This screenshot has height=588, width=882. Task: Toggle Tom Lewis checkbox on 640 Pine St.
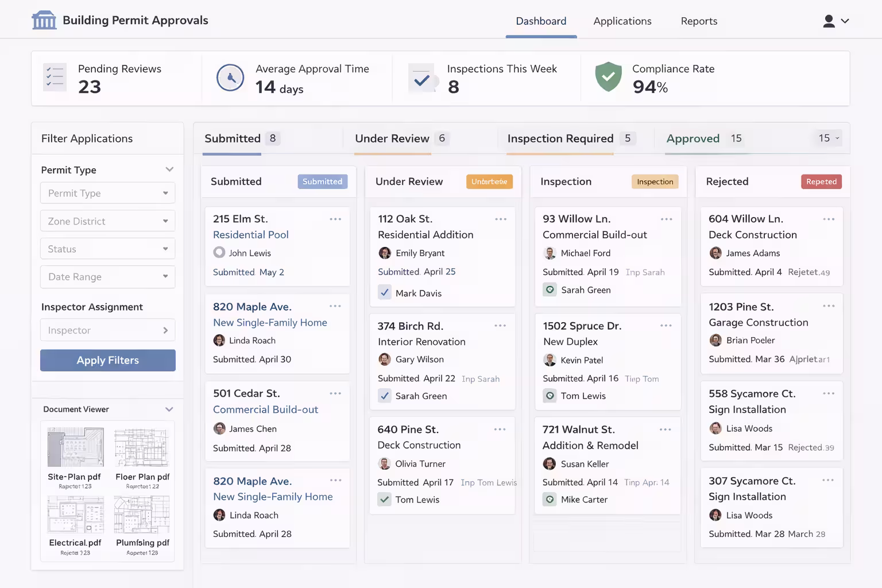click(x=385, y=500)
